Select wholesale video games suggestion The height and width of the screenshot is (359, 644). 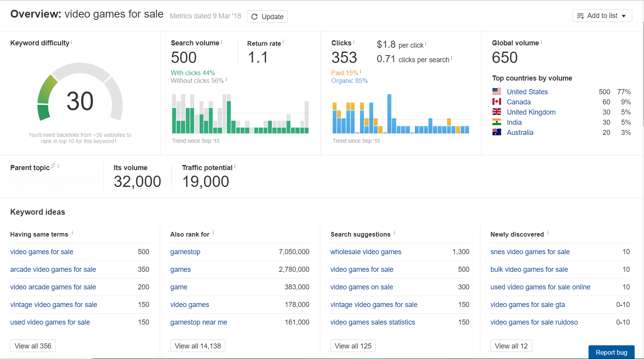coord(366,252)
